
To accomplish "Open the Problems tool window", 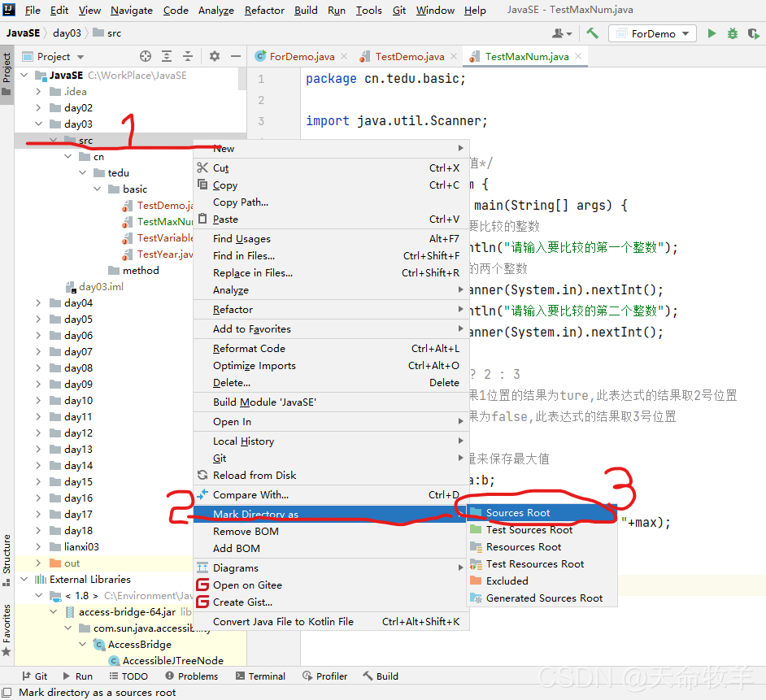I will pyautogui.click(x=192, y=676).
